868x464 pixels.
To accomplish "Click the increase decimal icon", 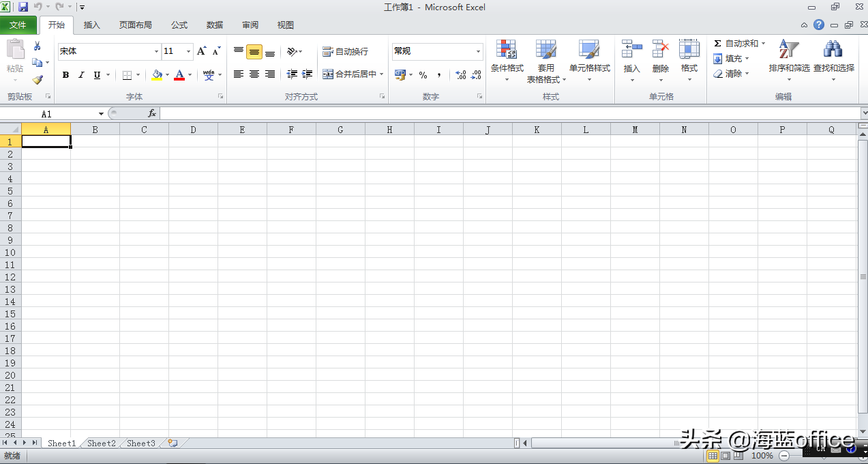I will tap(460, 75).
